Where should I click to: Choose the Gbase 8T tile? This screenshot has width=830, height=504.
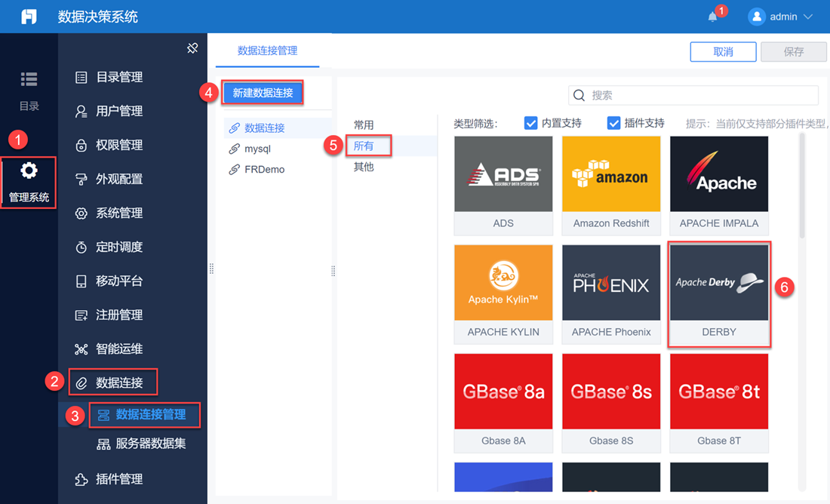click(x=719, y=403)
